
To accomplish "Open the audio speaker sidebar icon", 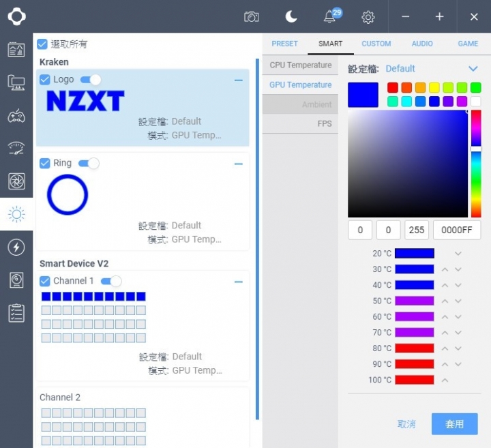I will [16, 280].
